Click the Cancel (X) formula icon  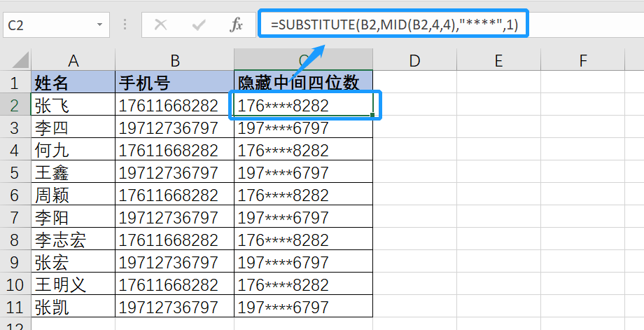click(x=160, y=25)
